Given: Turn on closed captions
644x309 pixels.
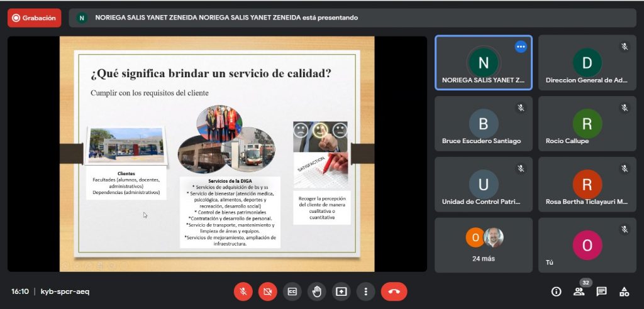Looking at the screenshot, I should coord(292,292).
